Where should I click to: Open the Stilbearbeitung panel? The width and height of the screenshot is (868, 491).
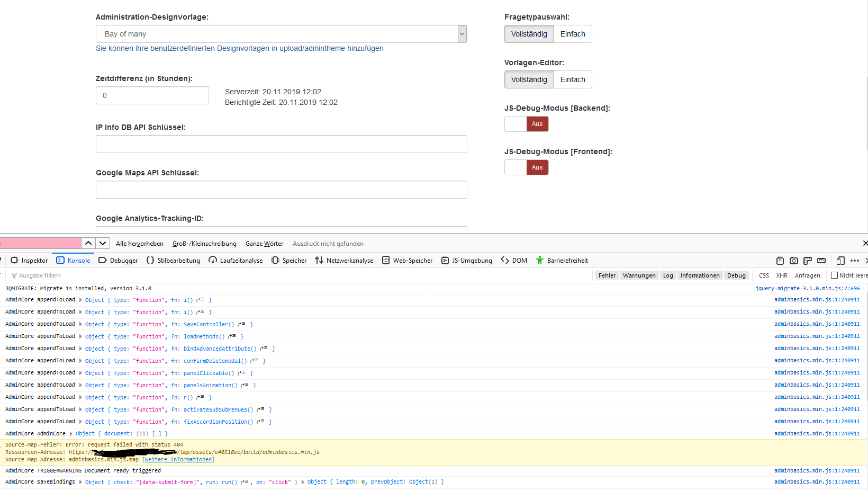[x=173, y=261]
